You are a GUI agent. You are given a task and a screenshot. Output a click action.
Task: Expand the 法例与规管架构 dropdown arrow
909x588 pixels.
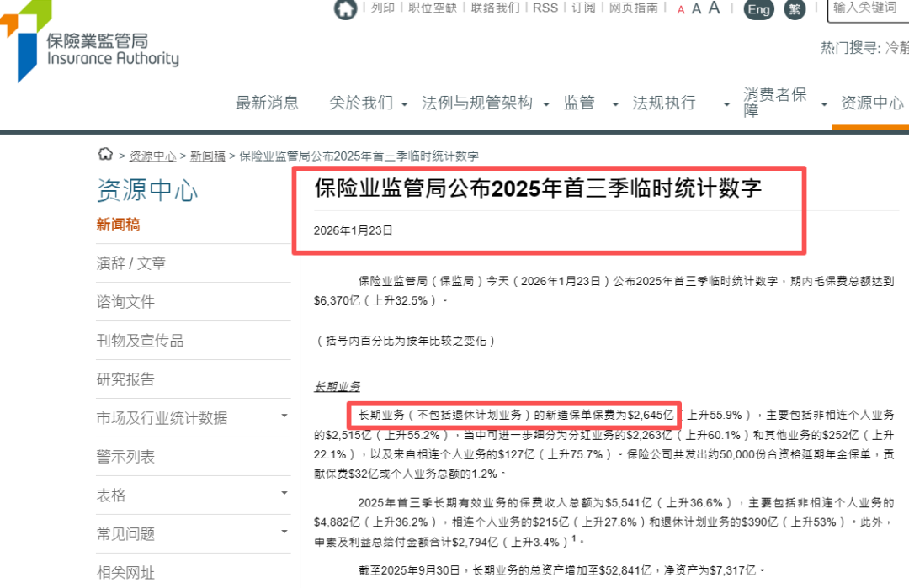pyautogui.click(x=546, y=104)
